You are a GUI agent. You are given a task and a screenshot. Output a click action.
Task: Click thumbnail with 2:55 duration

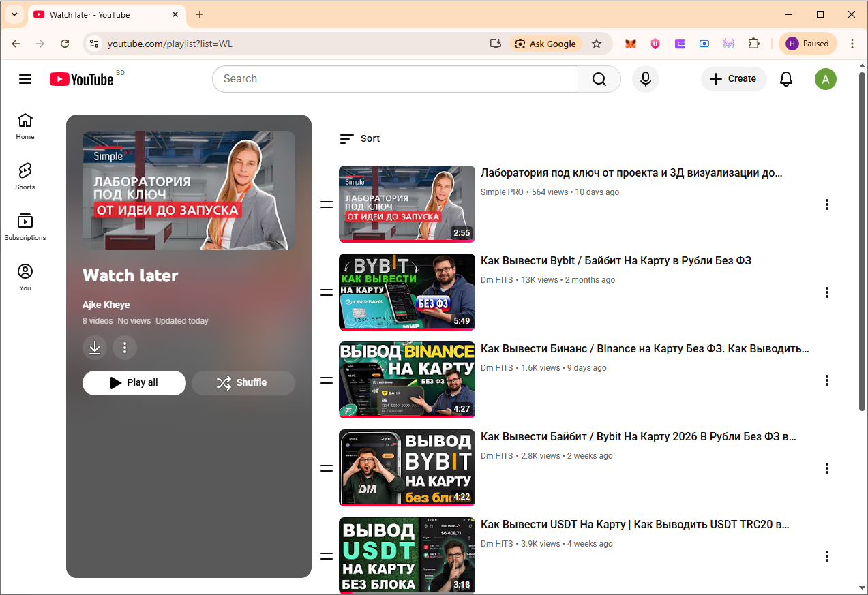tap(407, 204)
